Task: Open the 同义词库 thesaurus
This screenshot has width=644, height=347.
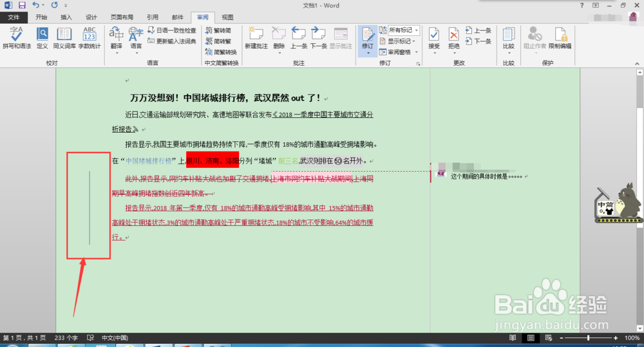Action: tap(64, 38)
